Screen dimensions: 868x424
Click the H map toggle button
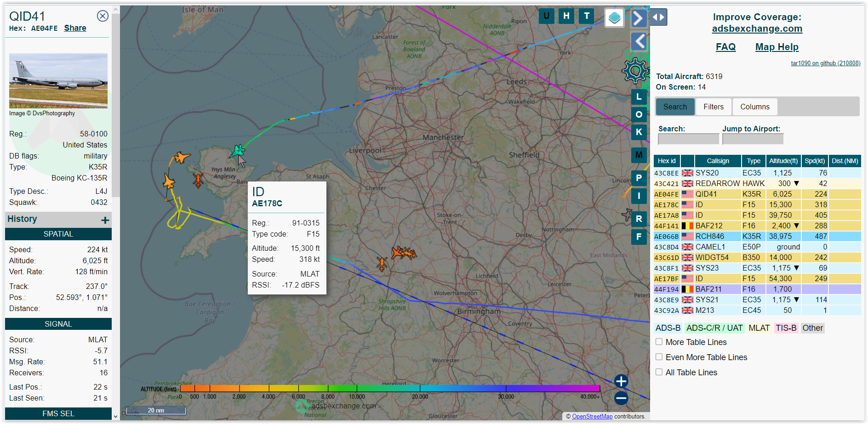(566, 16)
